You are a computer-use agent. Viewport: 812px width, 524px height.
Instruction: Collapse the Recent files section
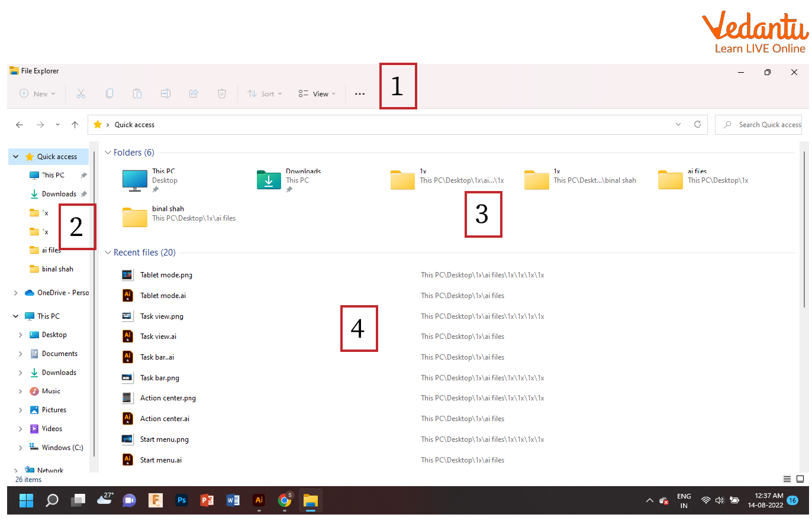[x=108, y=253]
